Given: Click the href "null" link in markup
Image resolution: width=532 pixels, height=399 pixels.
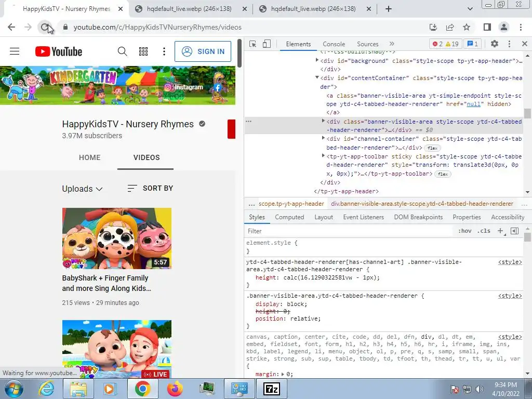Looking at the screenshot, I should click(x=473, y=104).
